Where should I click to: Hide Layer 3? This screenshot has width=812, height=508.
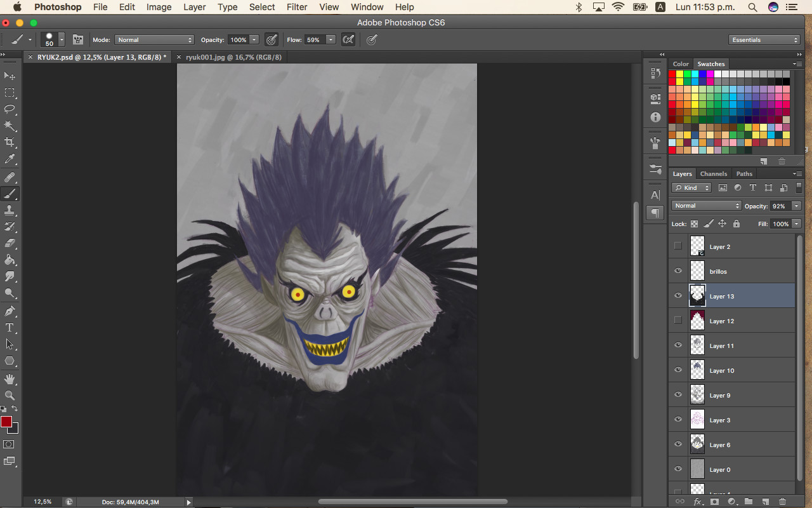click(678, 420)
